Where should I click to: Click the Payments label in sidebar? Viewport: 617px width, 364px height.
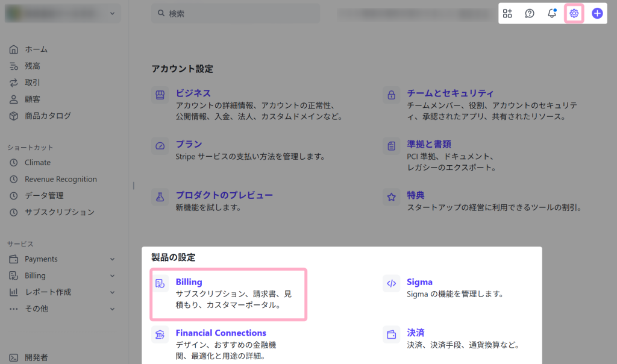click(x=41, y=259)
